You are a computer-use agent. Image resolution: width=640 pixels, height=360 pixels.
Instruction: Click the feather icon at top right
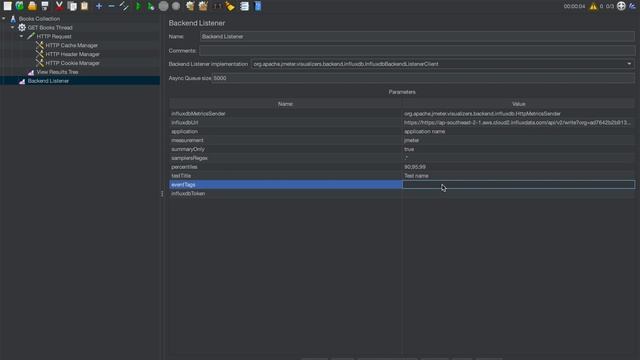[633, 6]
